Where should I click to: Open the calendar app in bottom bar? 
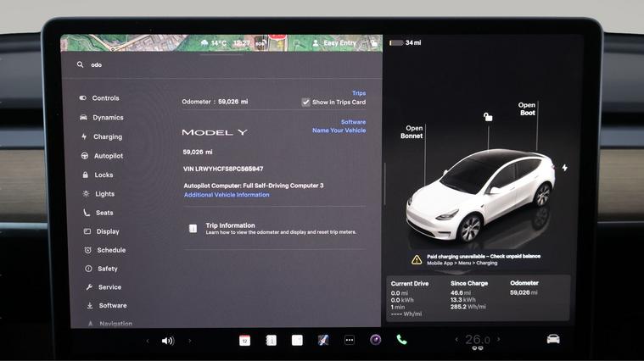click(x=244, y=340)
